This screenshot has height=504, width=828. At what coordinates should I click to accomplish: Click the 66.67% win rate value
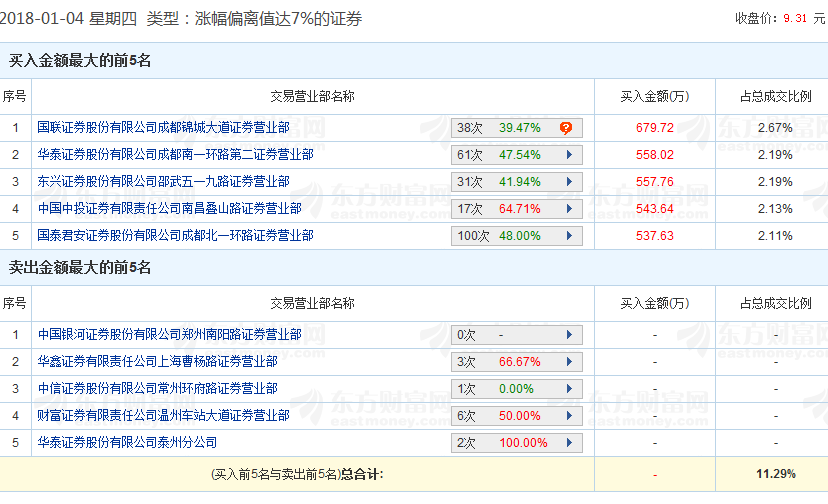coord(520,362)
